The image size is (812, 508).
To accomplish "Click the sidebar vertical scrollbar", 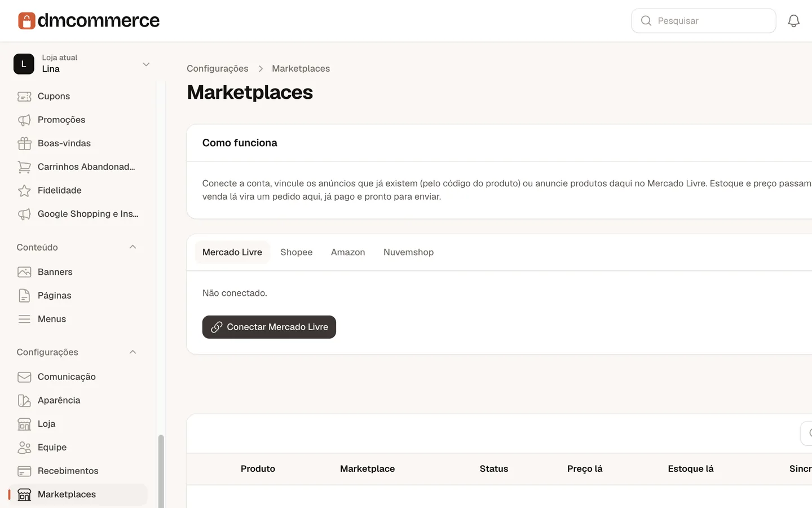I will tap(161, 471).
